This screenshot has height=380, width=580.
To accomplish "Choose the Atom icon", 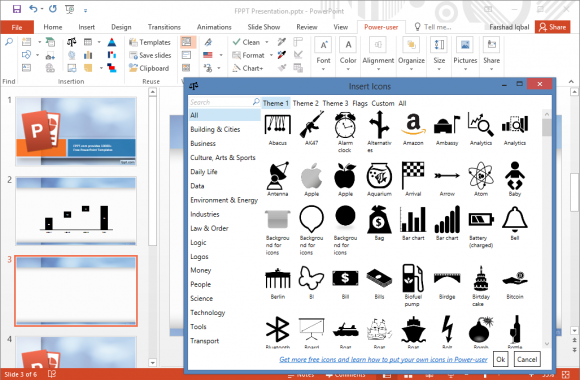I will [481, 175].
